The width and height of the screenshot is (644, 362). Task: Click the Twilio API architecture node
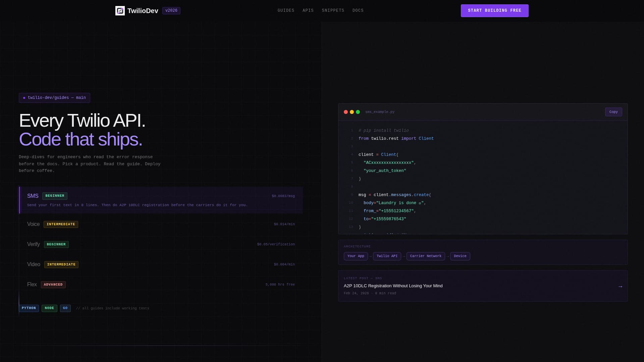pyautogui.click(x=387, y=256)
